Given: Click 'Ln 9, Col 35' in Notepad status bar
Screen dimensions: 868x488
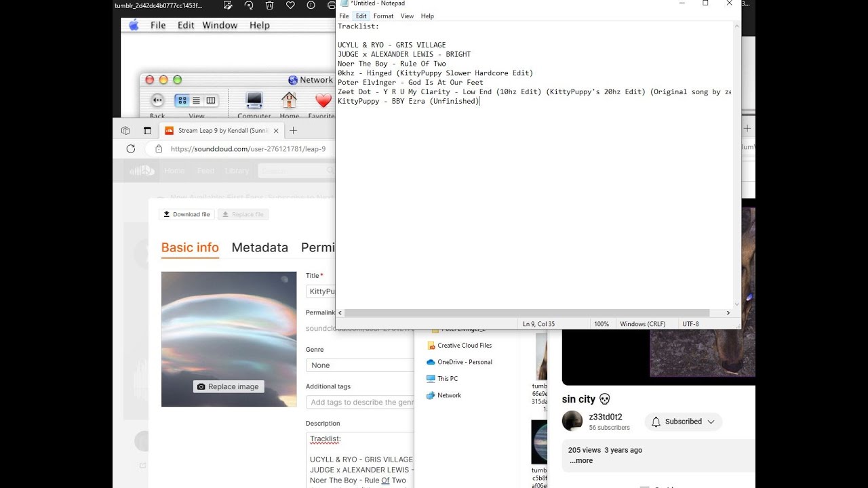Looking at the screenshot, I should click(x=539, y=324).
